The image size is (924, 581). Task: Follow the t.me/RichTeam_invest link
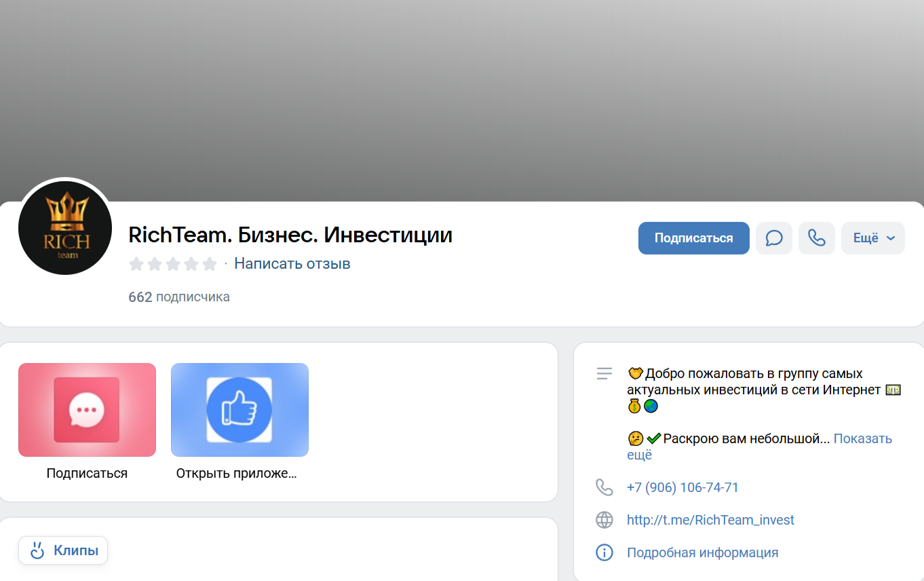tap(710, 520)
